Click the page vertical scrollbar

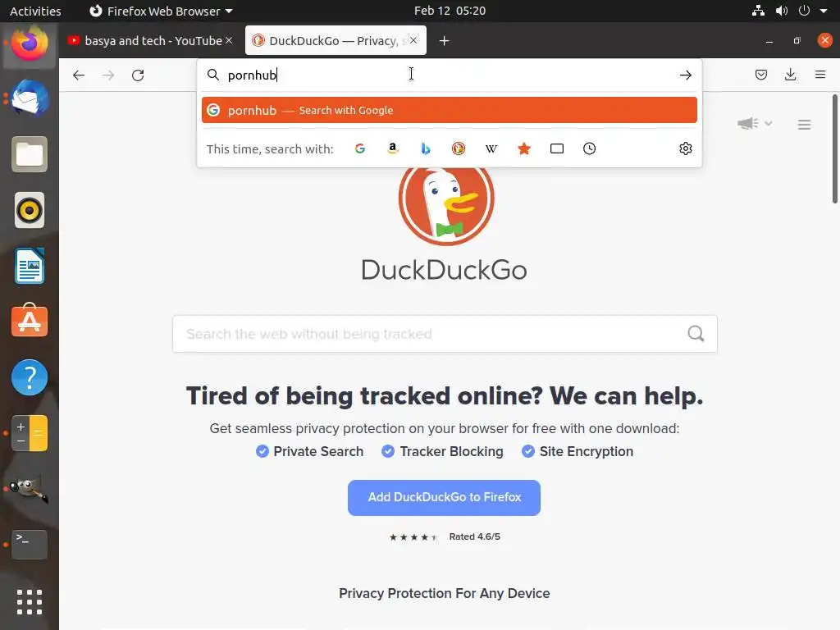tap(834, 149)
